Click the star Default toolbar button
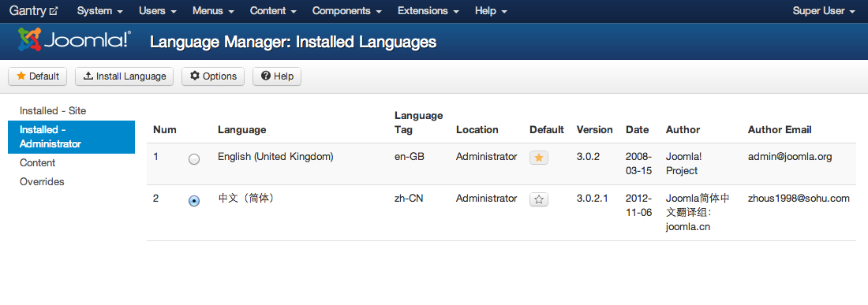This screenshot has width=868, height=305. pyautogui.click(x=38, y=76)
